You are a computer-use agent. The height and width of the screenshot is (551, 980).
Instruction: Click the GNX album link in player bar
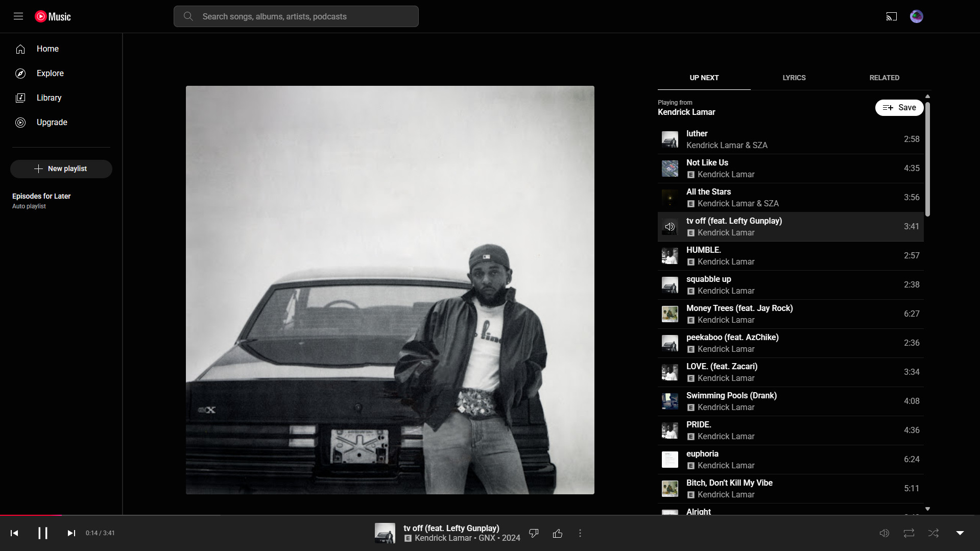tap(487, 538)
